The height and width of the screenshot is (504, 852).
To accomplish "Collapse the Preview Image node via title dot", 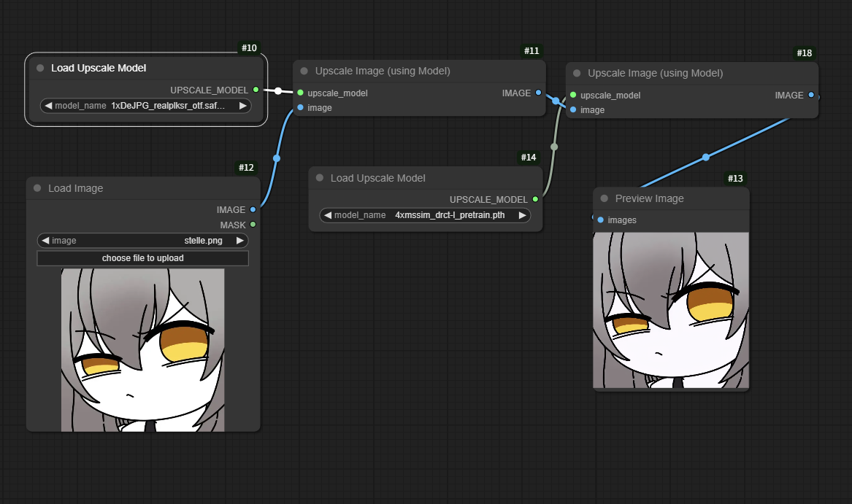I will click(605, 198).
